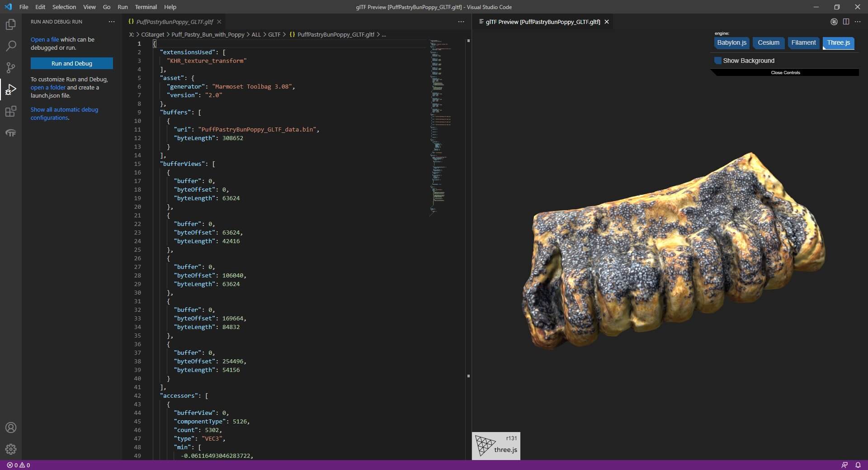This screenshot has height=470, width=868.
Task: Open the Manage gear icon
Action: click(10, 449)
